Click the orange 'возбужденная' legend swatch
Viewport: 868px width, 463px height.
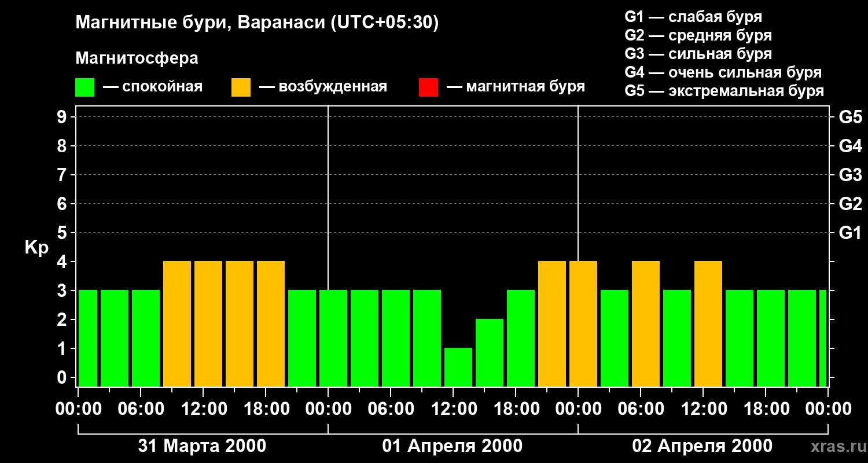241,87
